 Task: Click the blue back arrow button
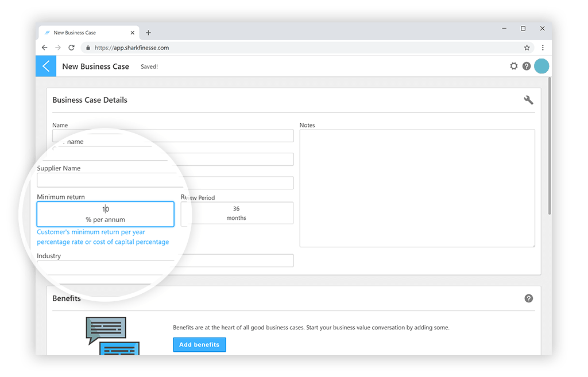pos(46,67)
